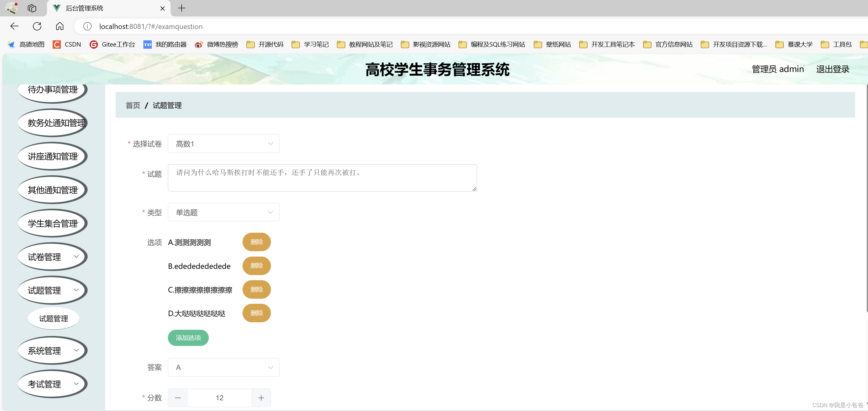Open the 微博热搜榜 bookmark

click(x=216, y=45)
